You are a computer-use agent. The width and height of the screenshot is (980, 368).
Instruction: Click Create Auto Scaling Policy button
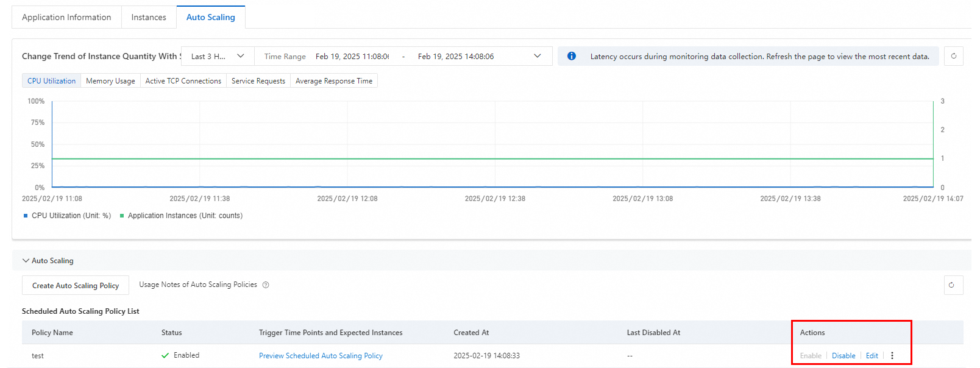[76, 285]
